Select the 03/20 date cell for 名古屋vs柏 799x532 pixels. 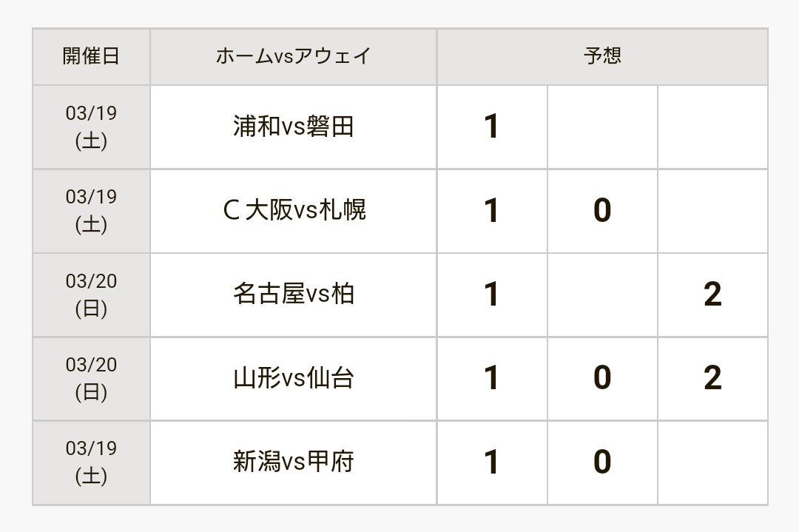coord(91,294)
